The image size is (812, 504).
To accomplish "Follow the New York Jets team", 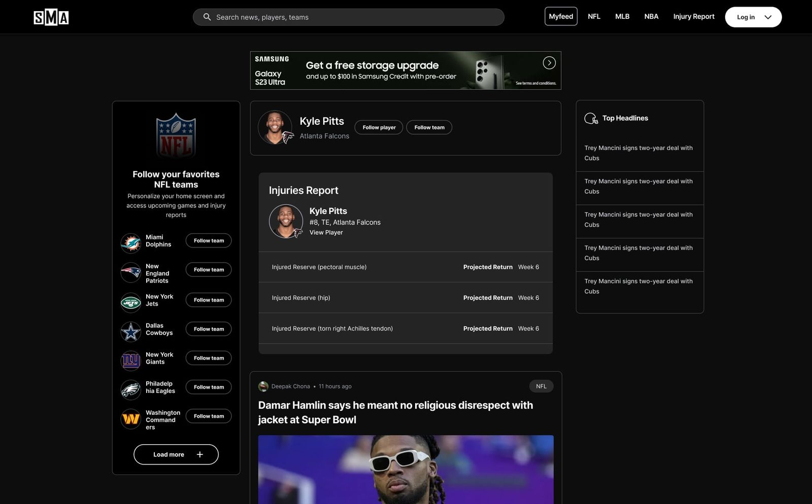I will pyautogui.click(x=209, y=300).
